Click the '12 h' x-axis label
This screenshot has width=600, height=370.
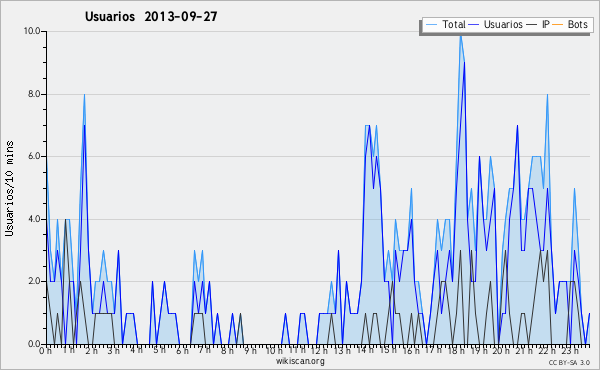[x=319, y=350]
